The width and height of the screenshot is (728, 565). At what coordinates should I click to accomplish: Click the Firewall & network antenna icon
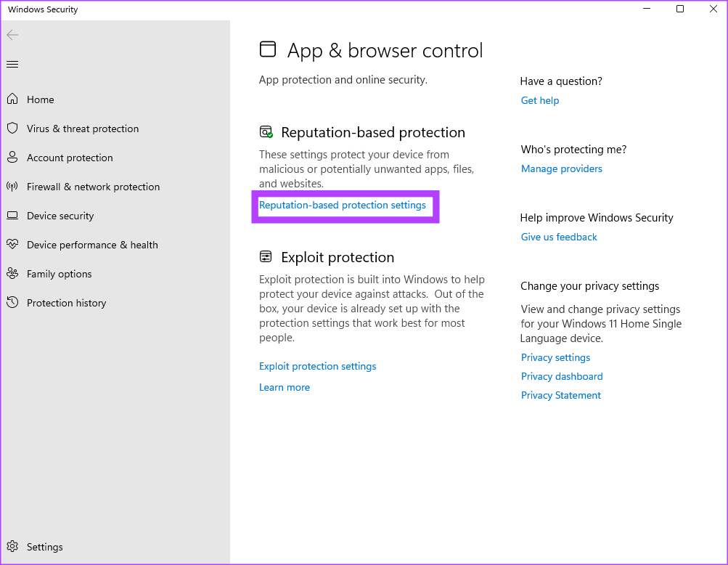(12, 187)
